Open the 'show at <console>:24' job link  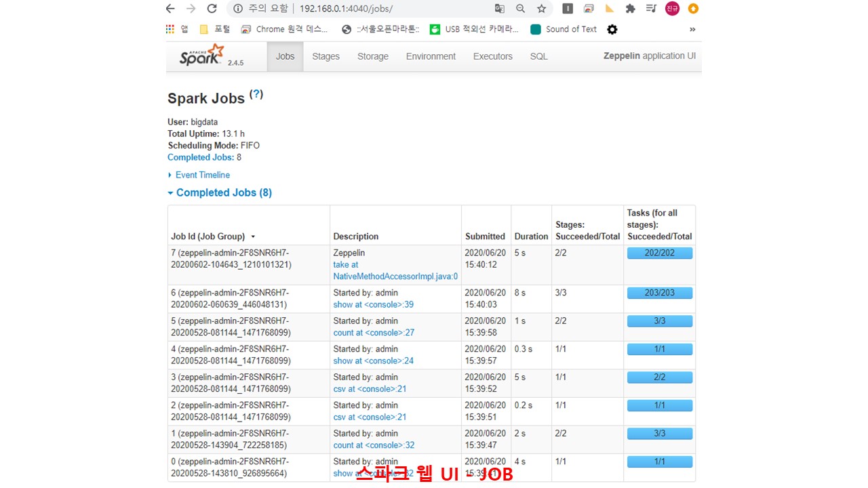pos(373,361)
